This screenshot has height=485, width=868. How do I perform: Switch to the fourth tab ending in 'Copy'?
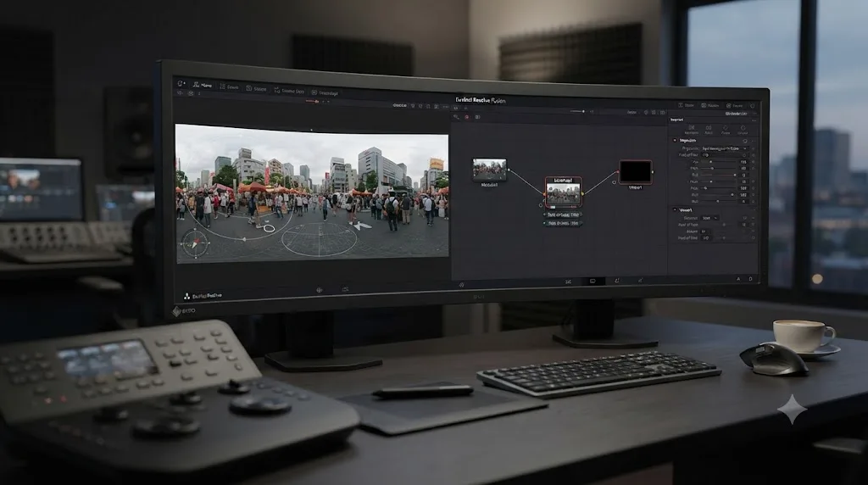tap(289, 91)
